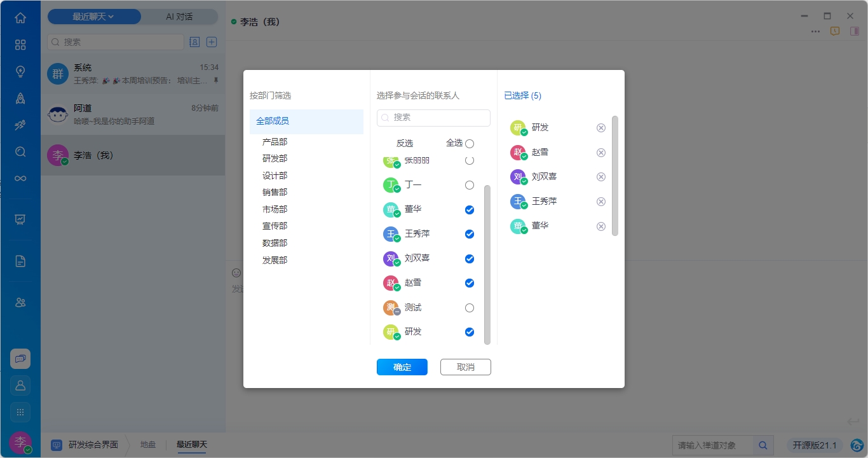Untick the 赵雪 checkbox
The image size is (868, 458).
click(470, 283)
